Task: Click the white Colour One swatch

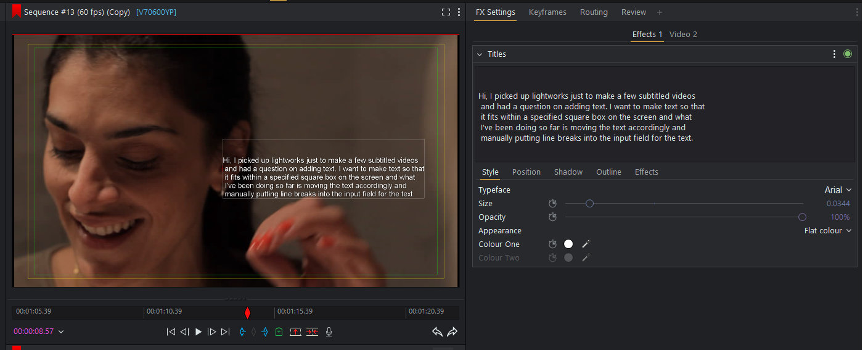Action: 568,244
